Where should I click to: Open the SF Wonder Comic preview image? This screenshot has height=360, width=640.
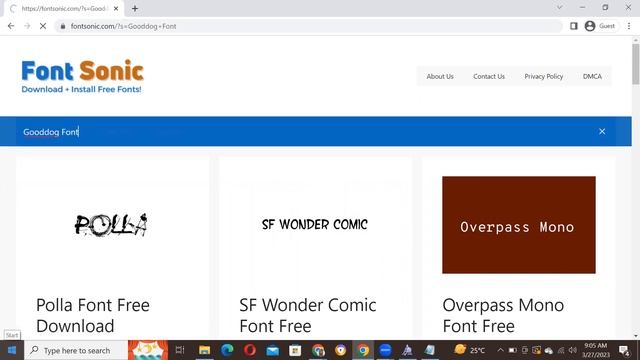coord(315,224)
